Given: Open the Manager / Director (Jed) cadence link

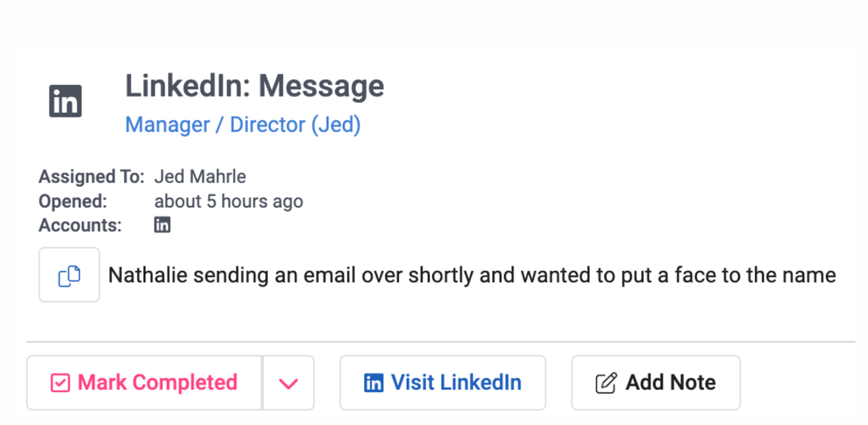Looking at the screenshot, I should coord(244,124).
